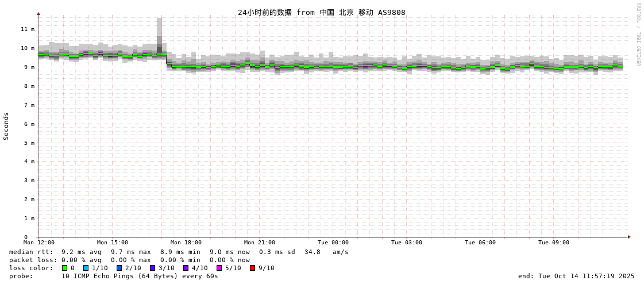Select the blue 2/10 loss swatch
Image resolution: width=644 pixels, height=284 pixels.
[x=119, y=268]
